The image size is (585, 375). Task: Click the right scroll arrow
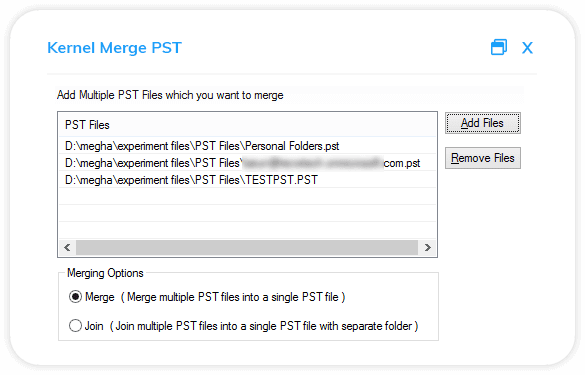[428, 247]
